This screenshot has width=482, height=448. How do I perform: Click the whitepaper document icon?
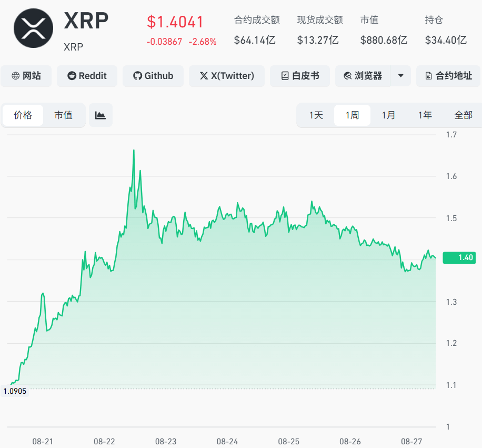pyautogui.click(x=285, y=76)
